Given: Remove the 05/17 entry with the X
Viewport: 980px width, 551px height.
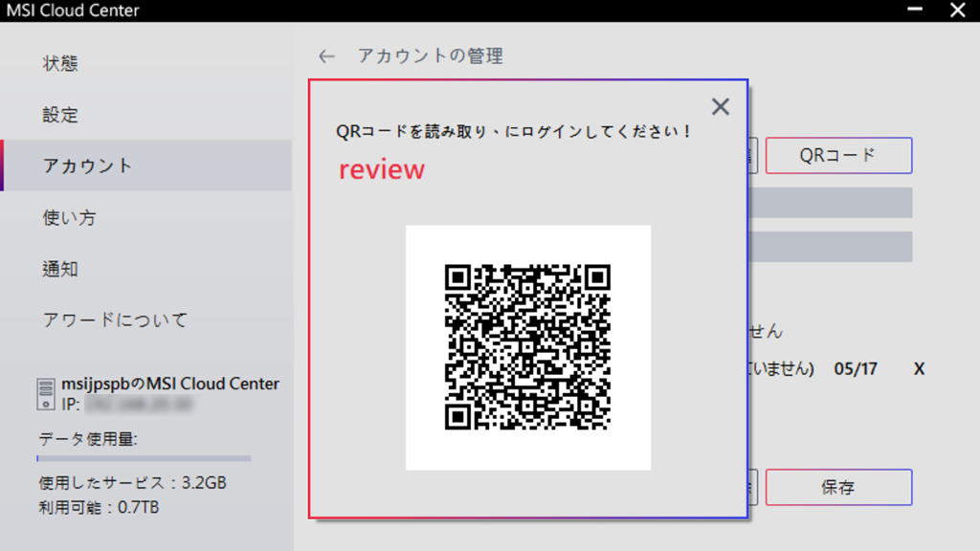Looking at the screenshot, I should pos(919,369).
